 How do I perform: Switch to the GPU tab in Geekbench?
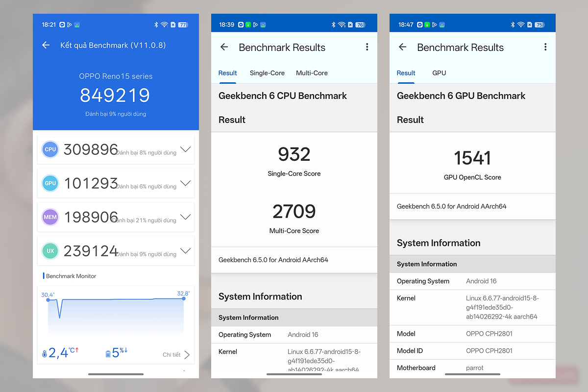[439, 73]
